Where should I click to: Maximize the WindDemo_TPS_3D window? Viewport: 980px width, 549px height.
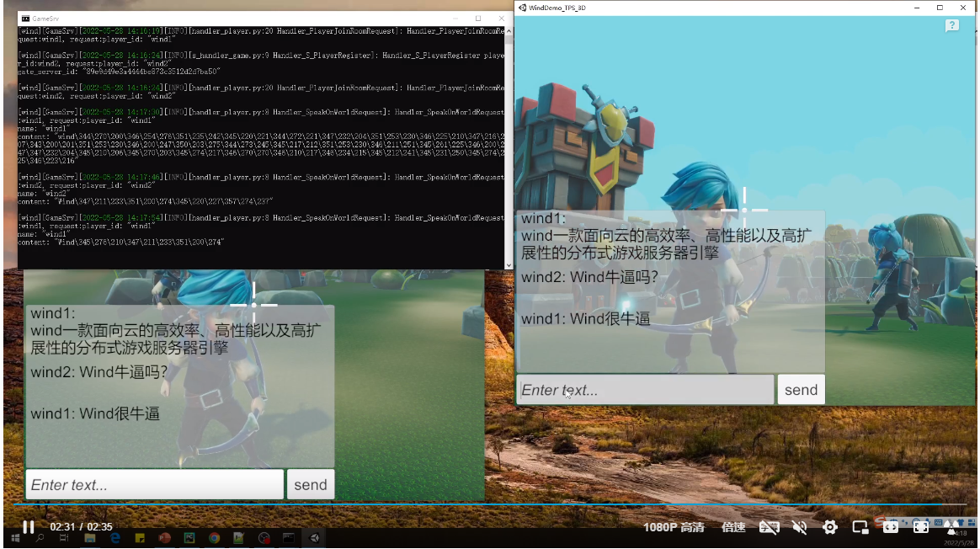point(940,8)
